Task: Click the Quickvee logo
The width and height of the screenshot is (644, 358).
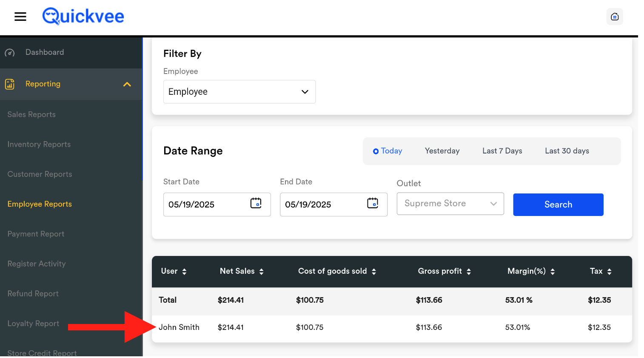Action: point(83,17)
